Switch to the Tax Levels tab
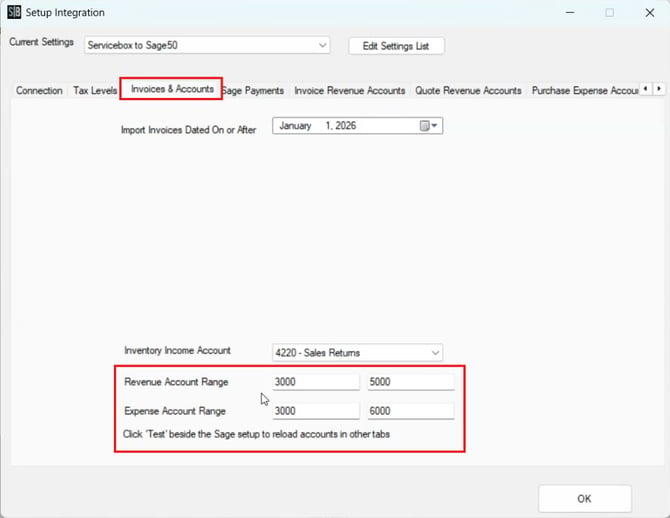This screenshot has height=518, width=670. click(x=95, y=91)
